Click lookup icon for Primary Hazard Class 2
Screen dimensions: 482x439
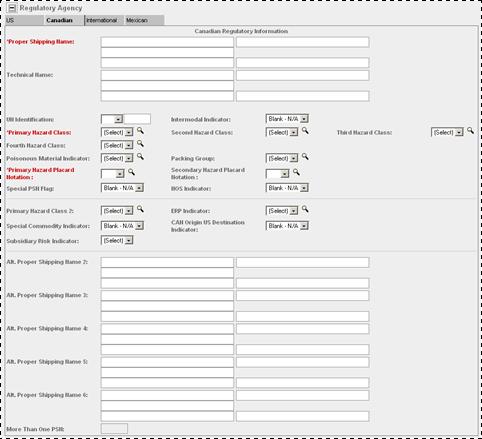point(140,209)
